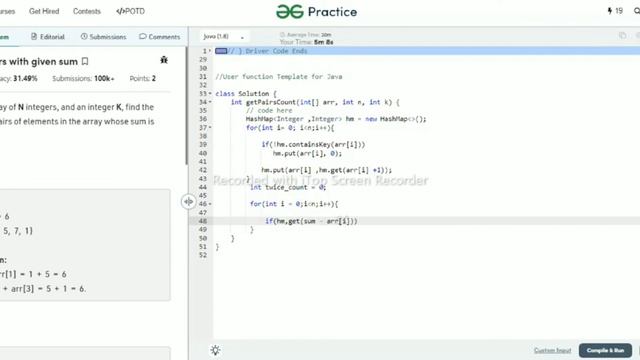Switch to the Comments tab
The image size is (640, 360).
tap(160, 37)
